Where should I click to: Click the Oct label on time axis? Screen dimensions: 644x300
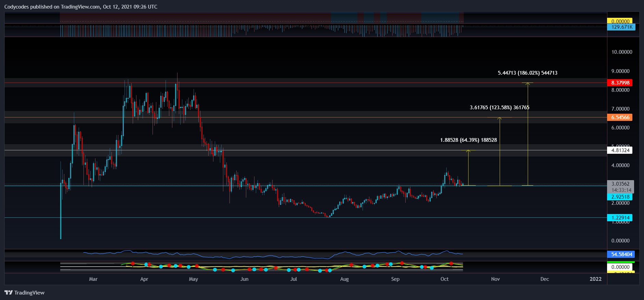click(444, 279)
